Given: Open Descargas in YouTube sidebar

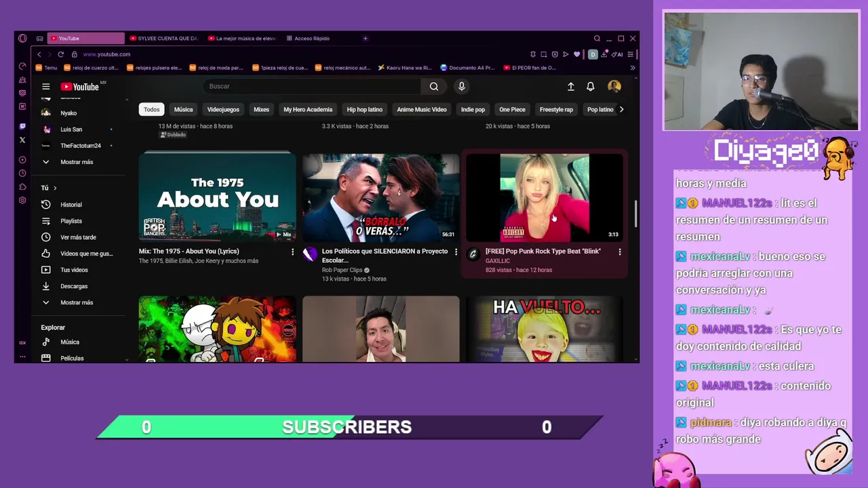Looking at the screenshot, I should 79,286.
